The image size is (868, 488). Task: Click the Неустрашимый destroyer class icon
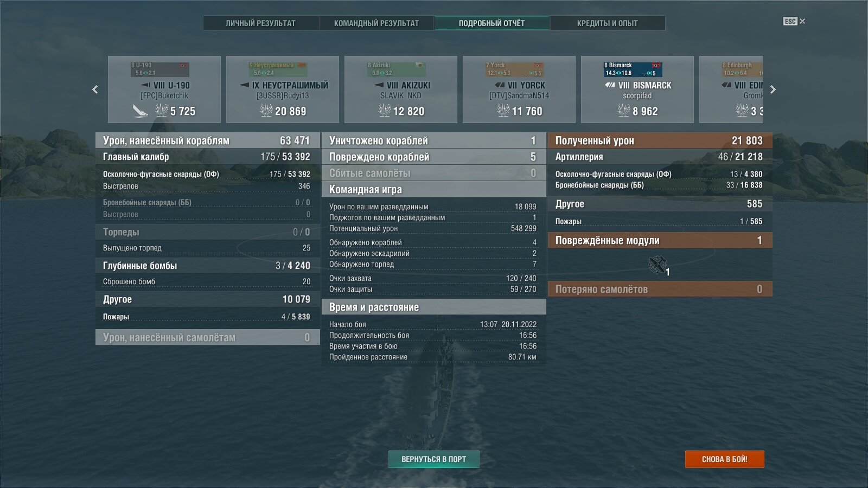(x=244, y=85)
